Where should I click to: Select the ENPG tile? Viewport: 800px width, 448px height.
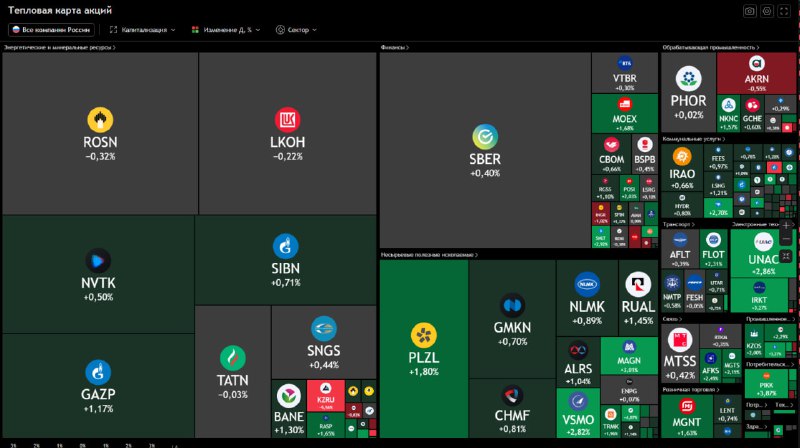coord(629,389)
